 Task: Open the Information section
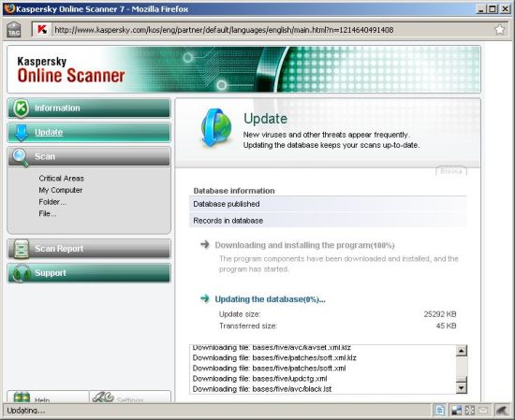(x=89, y=108)
